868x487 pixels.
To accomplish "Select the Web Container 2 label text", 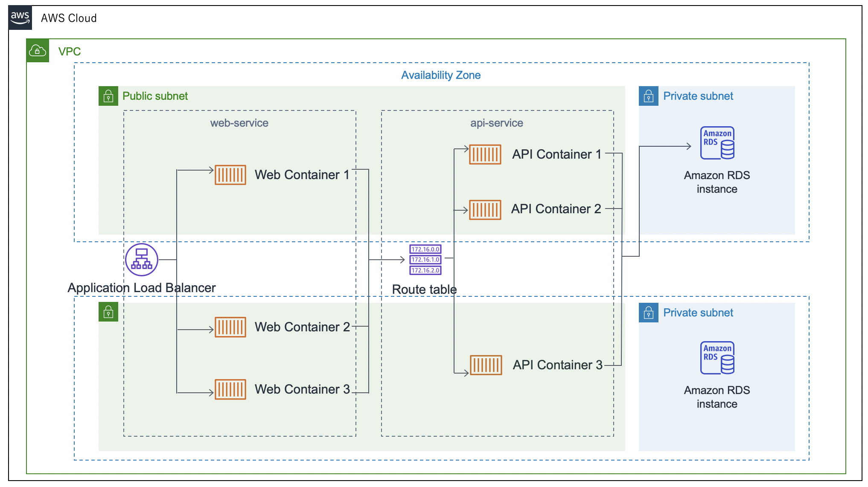I will click(302, 327).
